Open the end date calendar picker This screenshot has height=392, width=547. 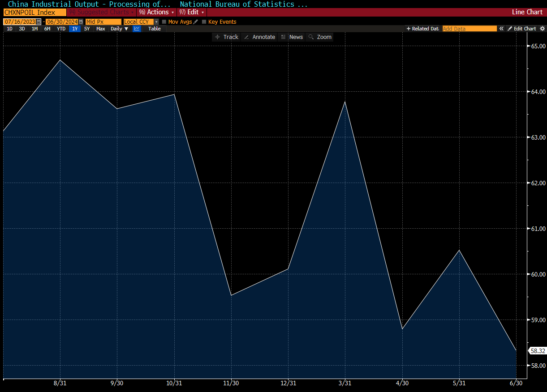click(81, 21)
